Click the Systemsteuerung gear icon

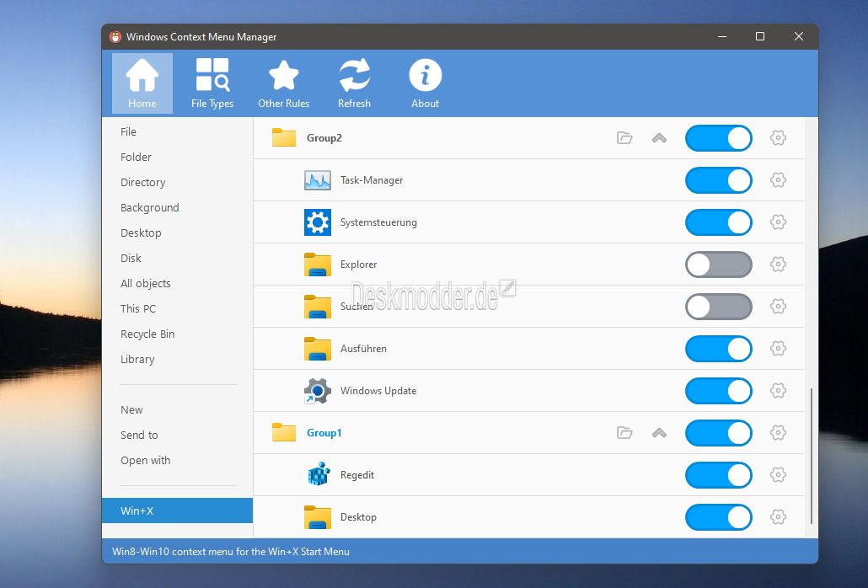click(318, 222)
